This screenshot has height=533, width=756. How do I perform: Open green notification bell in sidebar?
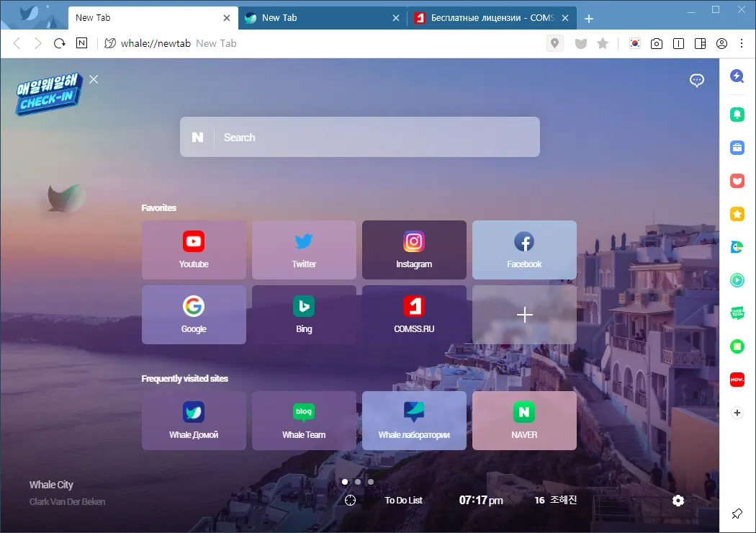737,115
